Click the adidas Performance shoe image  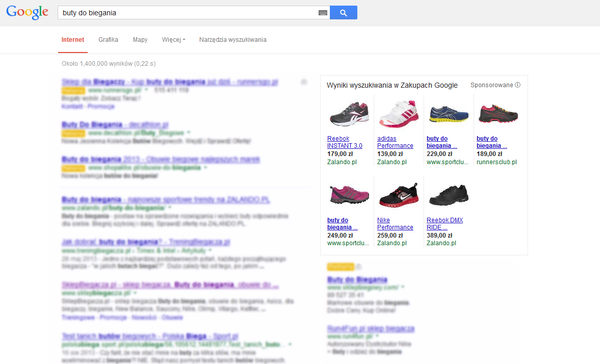[x=398, y=114]
